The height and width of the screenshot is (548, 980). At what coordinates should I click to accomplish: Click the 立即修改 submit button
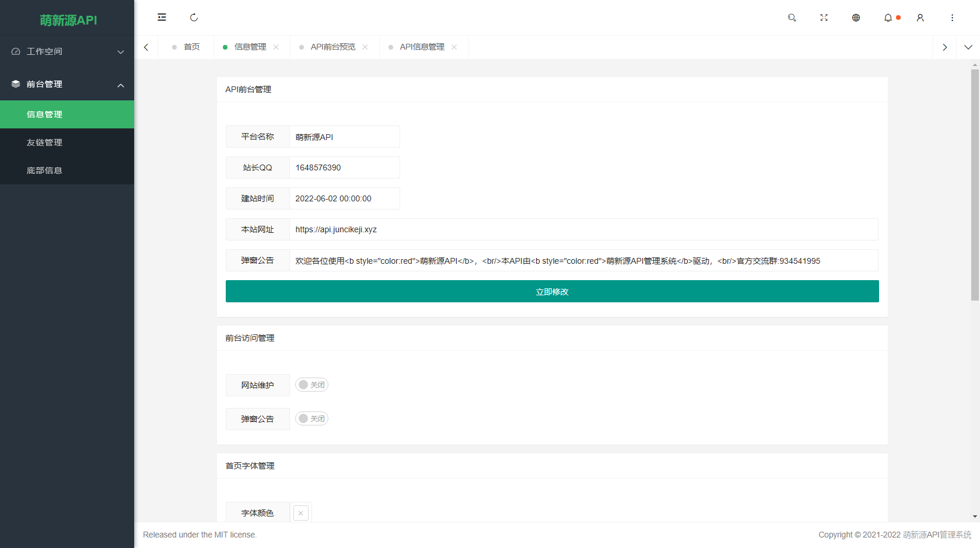[x=552, y=291]
